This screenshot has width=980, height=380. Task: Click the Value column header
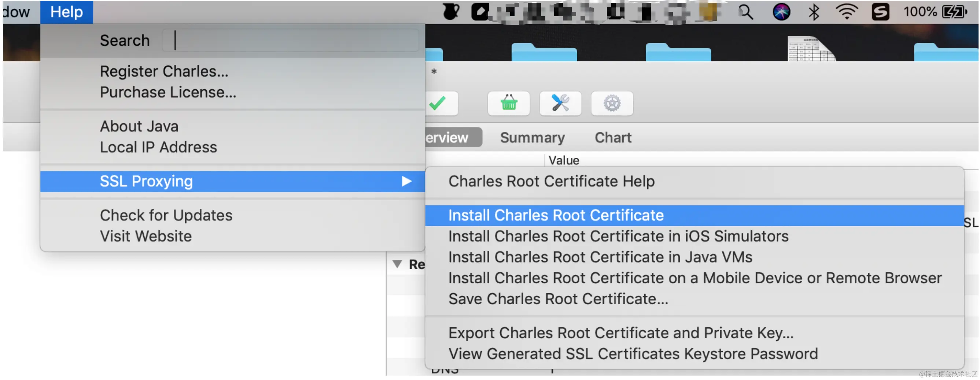tap(564, 160)
